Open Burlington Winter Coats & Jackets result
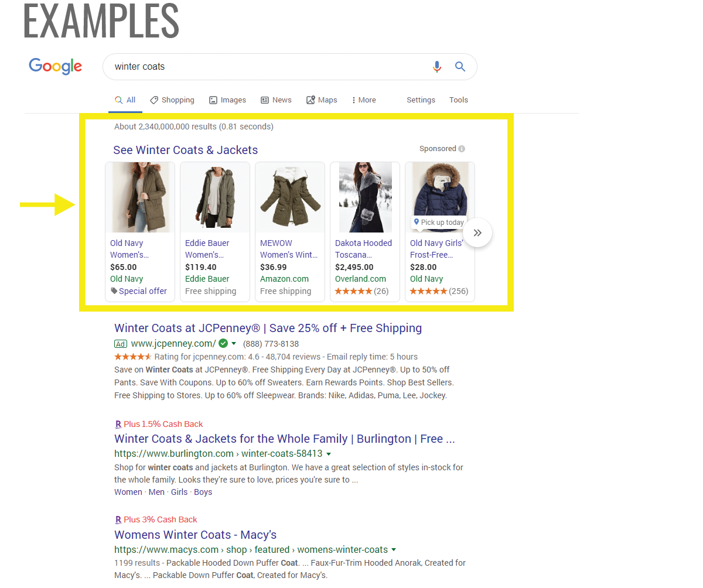This screenshot has height=588, width=703. click(x=285, y=439)
